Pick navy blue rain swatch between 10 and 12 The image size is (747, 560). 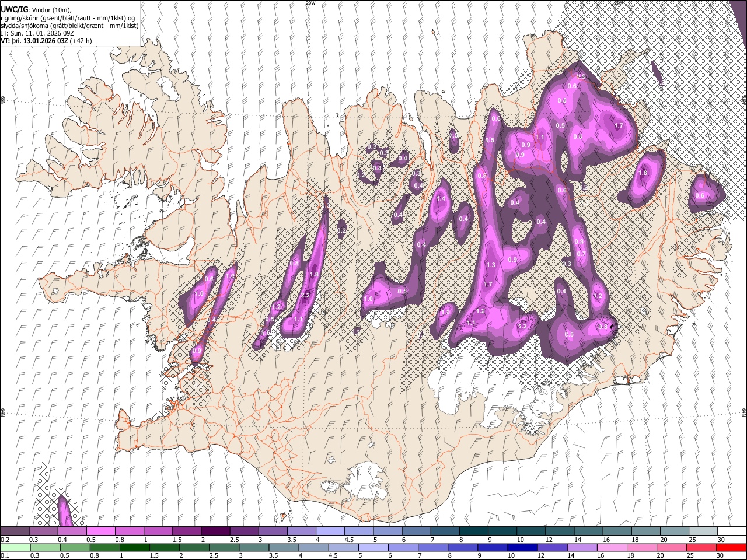click(x=522, y=547)
